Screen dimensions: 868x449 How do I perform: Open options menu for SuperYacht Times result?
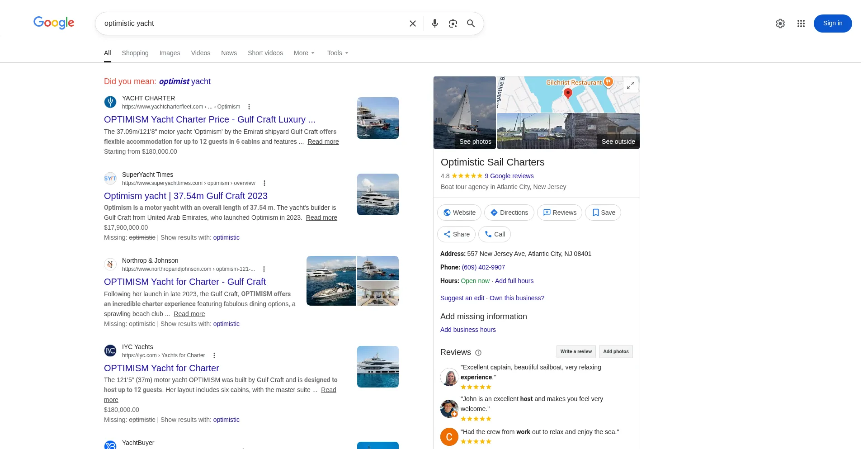[264, 183]
